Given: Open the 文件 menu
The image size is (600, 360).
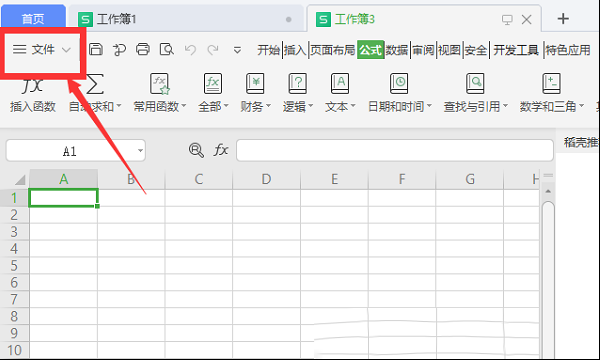Looking at the screenshot, I should point(42,50).
